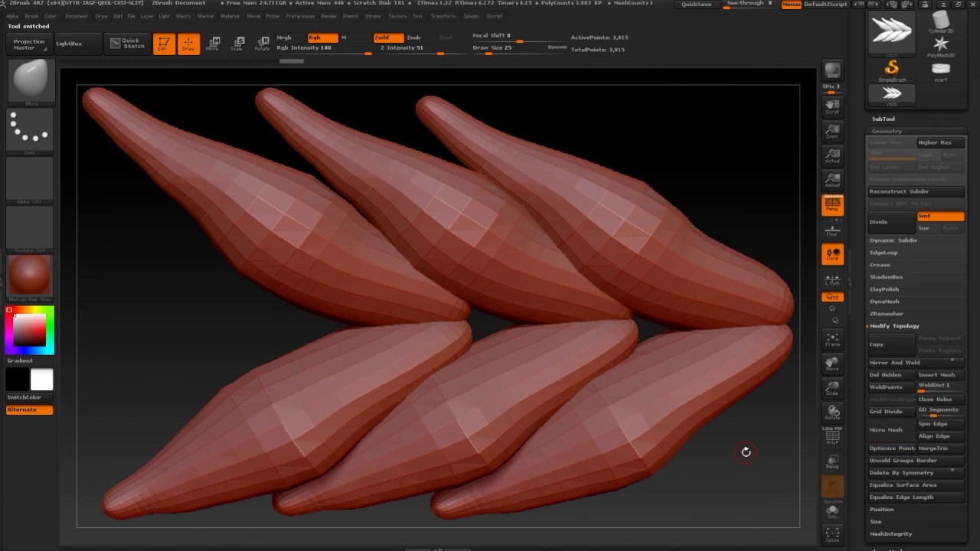Open the Preferences menu
This screenshot has width=980, height=551.
300,16
